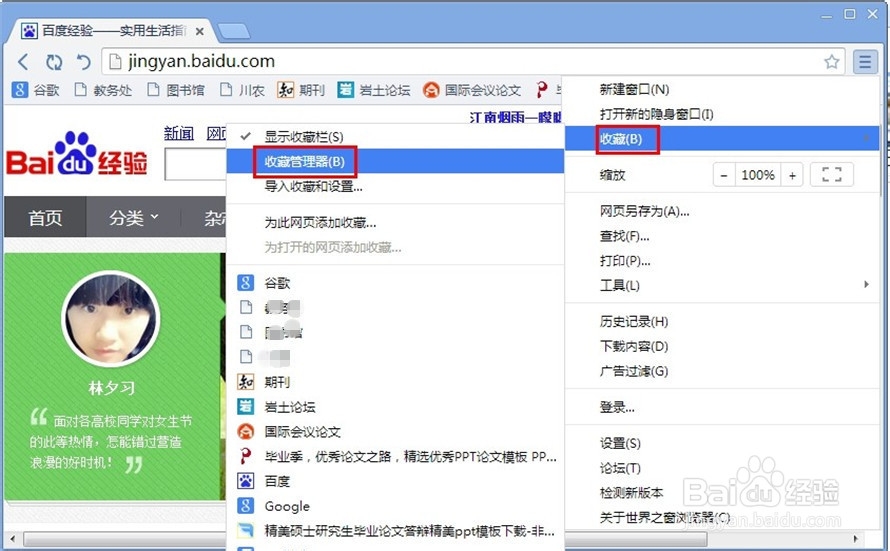
Task: Reload the page with the refresh icon
Action: 54,61
